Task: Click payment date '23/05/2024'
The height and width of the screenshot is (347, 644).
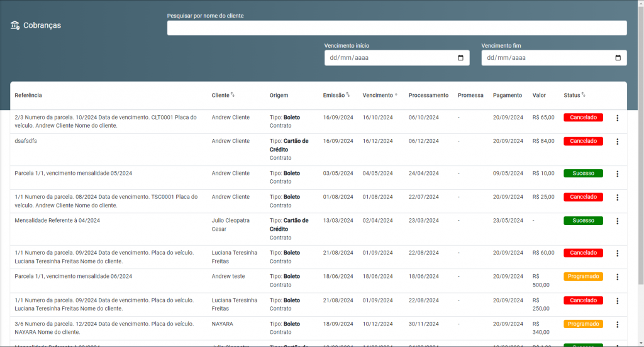Action: [508, 221]
